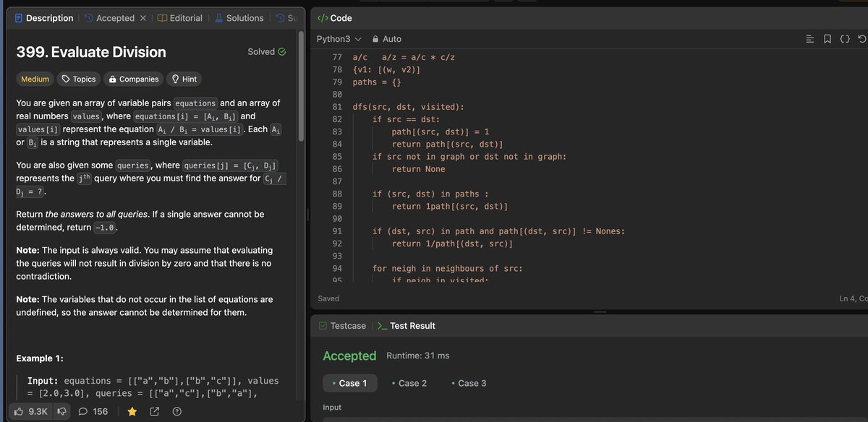
Task: Click the divider handle between description and code
Action: click(x=308, y=215)
